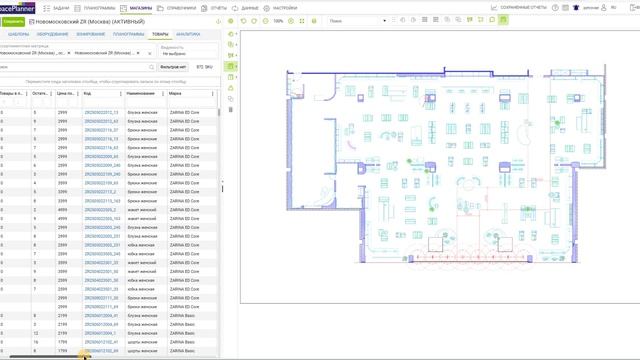Click the second distribute rows icon
The image size is (640, 360).
436,20
